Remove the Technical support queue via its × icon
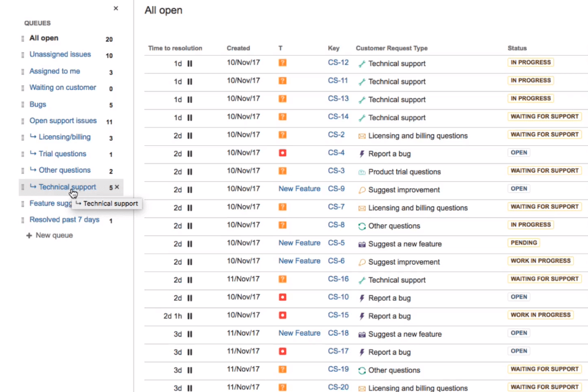This screenshot has height=392, width=588. 117,187
